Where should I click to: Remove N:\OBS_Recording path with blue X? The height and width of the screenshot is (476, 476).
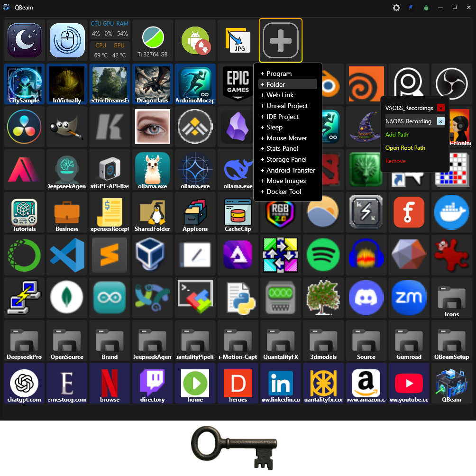tap(441, 121)
